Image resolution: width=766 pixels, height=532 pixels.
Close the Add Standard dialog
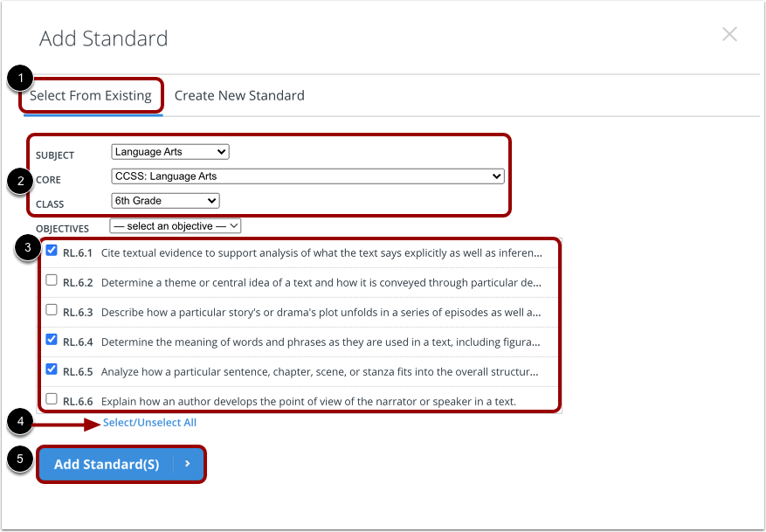[729, 34]
